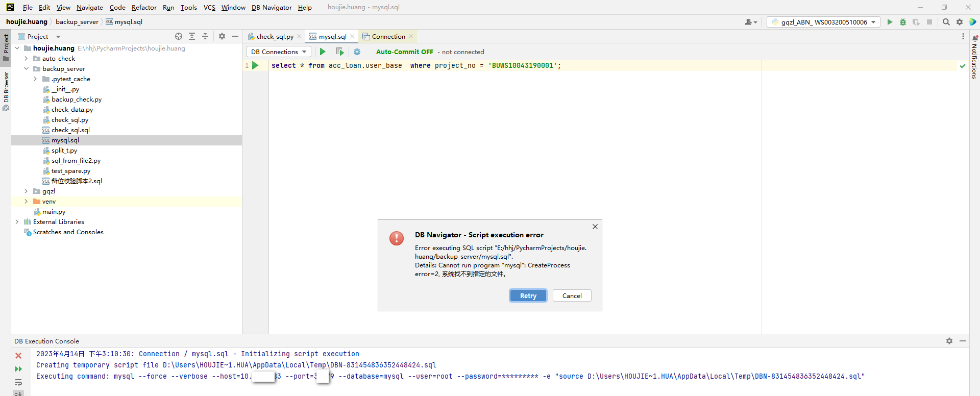Switch to Connection editor tab

(x=388, y=36)
